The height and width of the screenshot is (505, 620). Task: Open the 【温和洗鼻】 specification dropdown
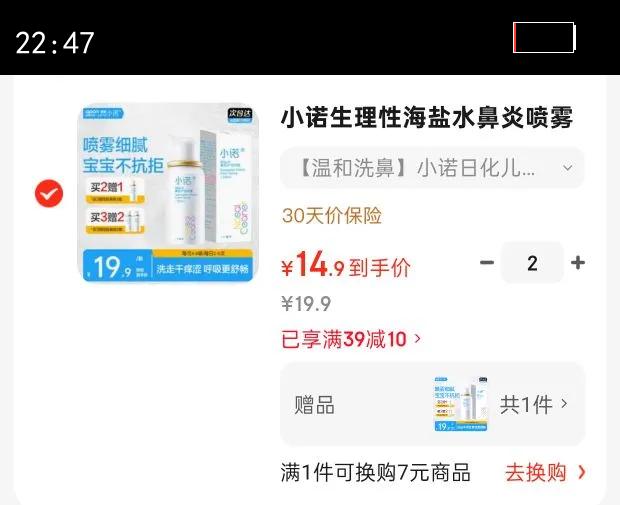432,168
